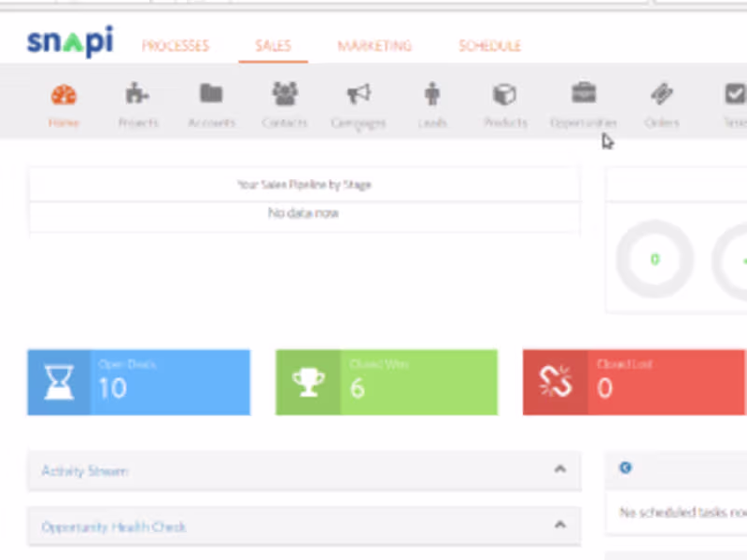Open the Orders ticket icon

pyautogui.click(x=662, y=94)
